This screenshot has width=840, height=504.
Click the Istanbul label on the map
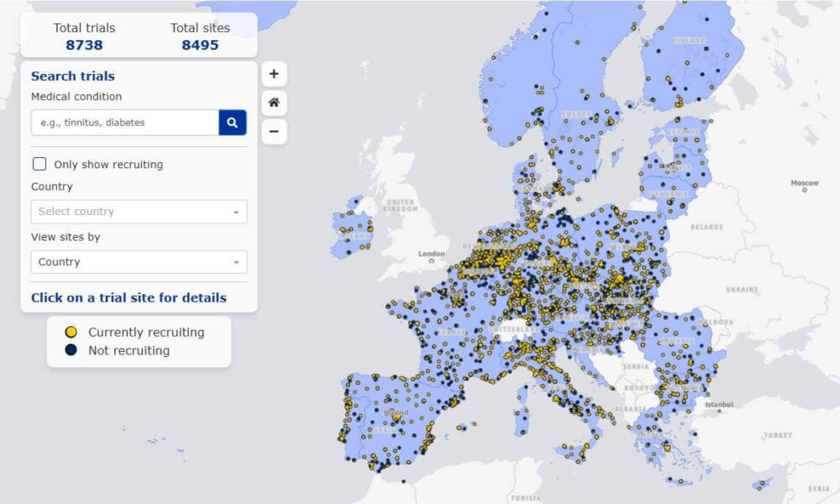[719, 404]
